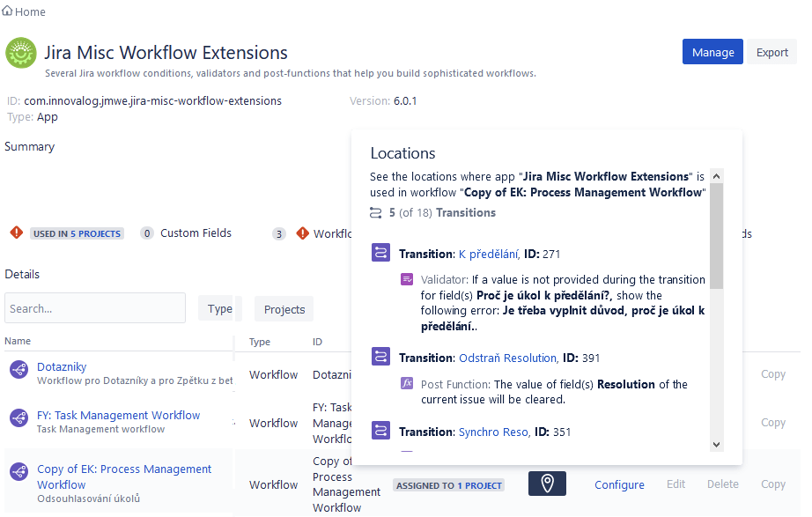Click the Manage button
This screenshot has height=517, width=812.
point(712,51)
